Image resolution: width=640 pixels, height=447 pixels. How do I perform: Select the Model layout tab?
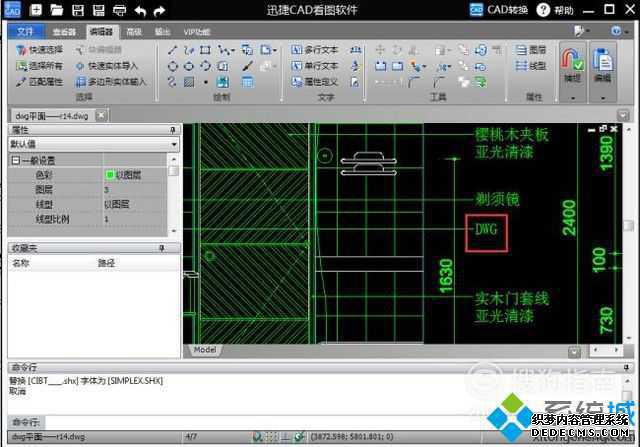(x=204, y=350)
